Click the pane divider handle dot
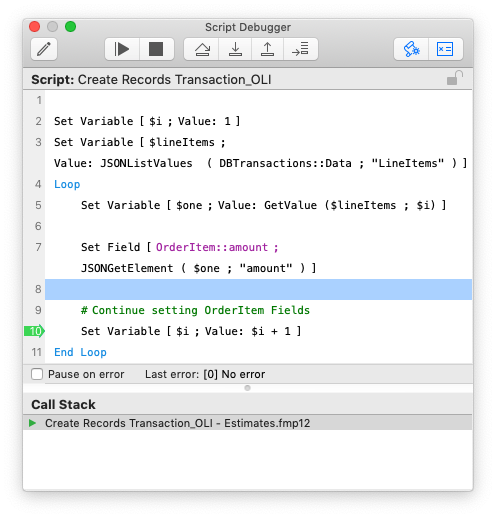496x518 pixels. coord(247,388)
